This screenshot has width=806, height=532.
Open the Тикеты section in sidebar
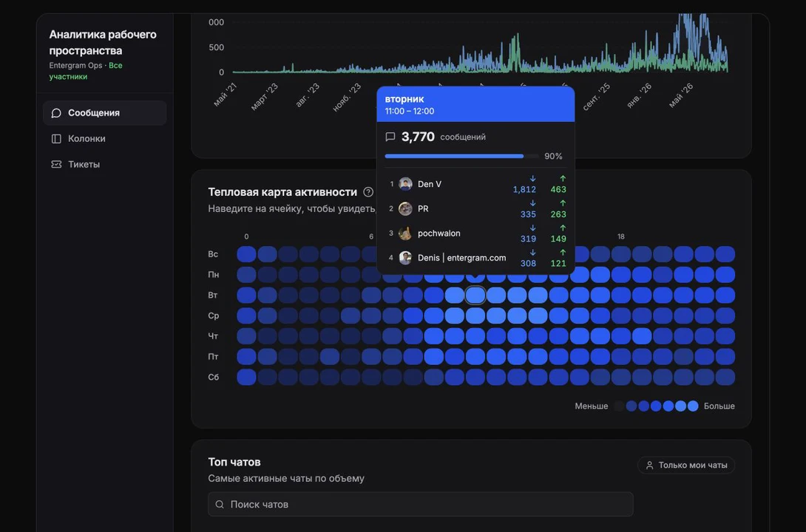(104, 164)
